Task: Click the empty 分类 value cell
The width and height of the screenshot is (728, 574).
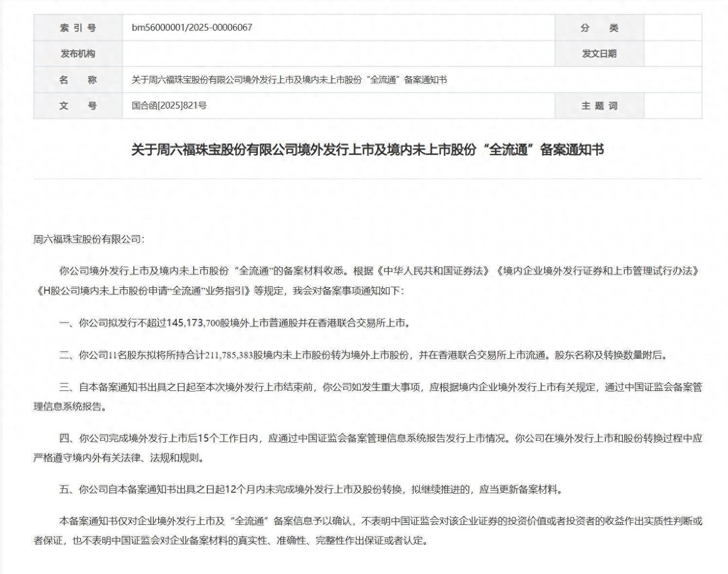Action: (x=673, y=28)
